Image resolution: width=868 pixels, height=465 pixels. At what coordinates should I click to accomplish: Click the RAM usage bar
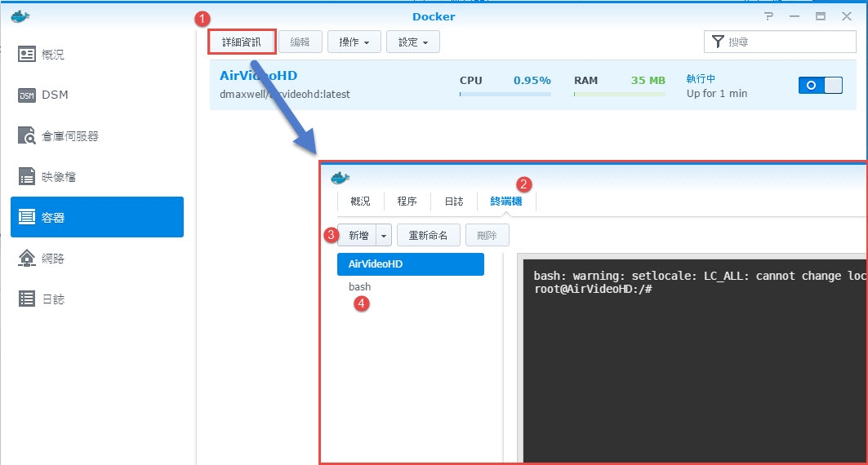(x=620, y=95)
